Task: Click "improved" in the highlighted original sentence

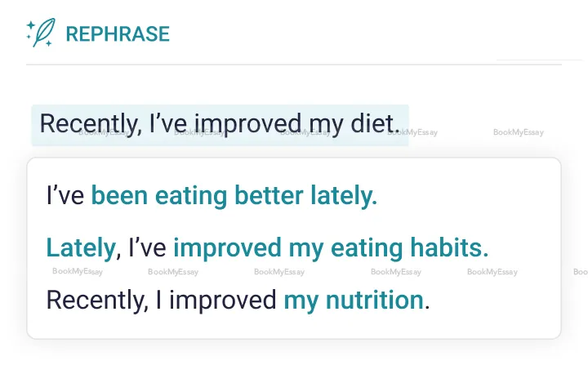Action: 247,124
